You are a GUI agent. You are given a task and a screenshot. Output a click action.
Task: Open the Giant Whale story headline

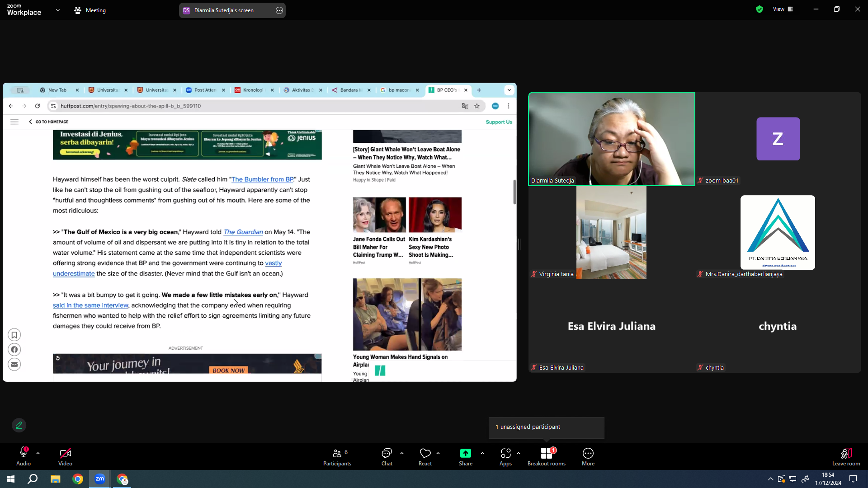click(406, 153)
